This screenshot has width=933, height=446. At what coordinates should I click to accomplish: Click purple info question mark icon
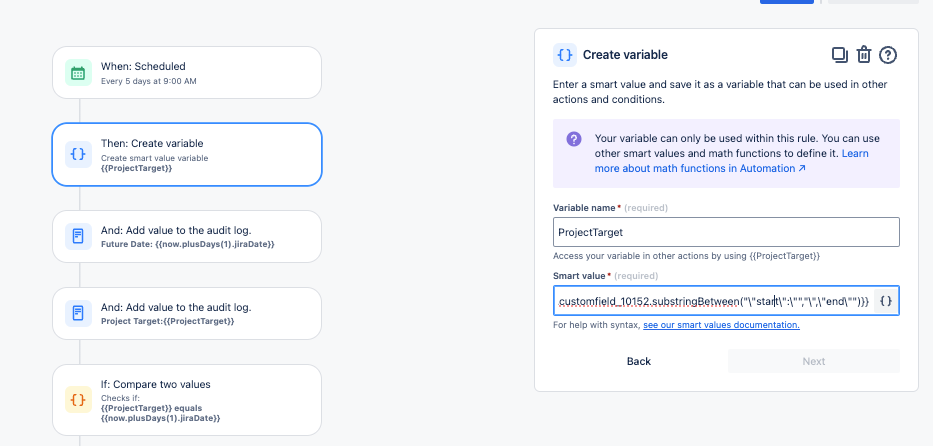[574, 139]
